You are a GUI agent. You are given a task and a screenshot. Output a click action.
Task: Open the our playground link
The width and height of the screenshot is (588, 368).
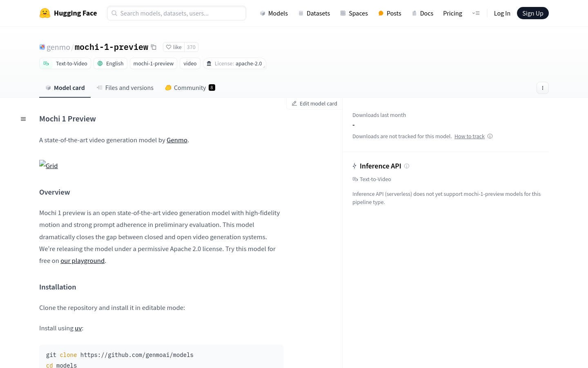(82, 260)
